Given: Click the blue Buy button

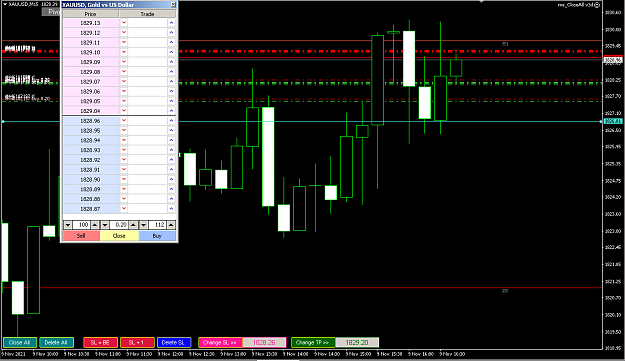Looking at the screenshot, I should 157,236.
